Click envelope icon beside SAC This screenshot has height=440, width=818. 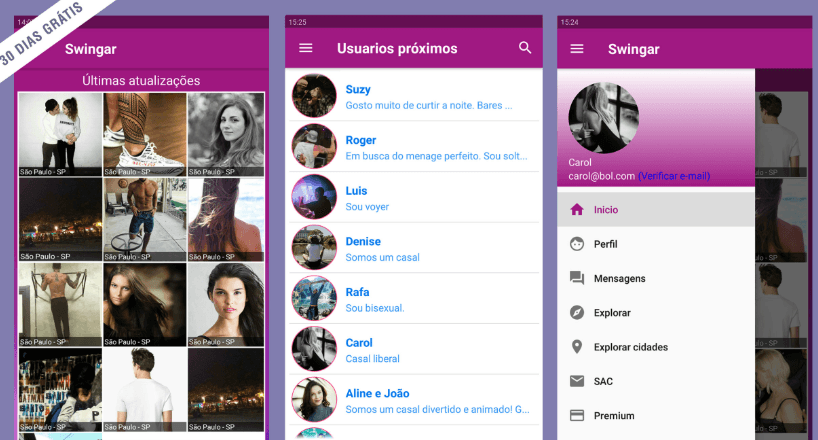pos(576,381)
